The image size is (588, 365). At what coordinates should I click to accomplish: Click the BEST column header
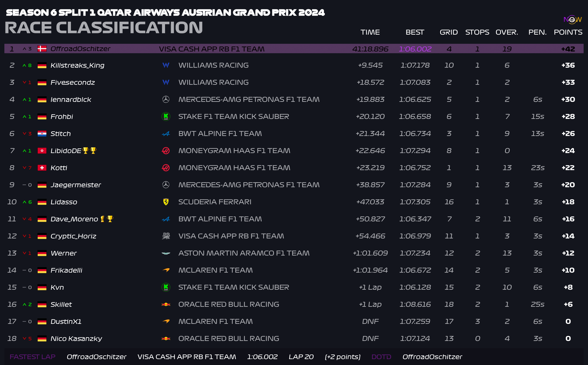[415, 32]
